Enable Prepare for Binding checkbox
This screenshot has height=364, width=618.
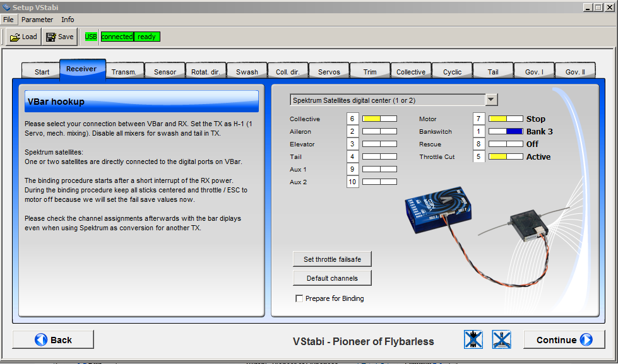[x=299, y=298]
